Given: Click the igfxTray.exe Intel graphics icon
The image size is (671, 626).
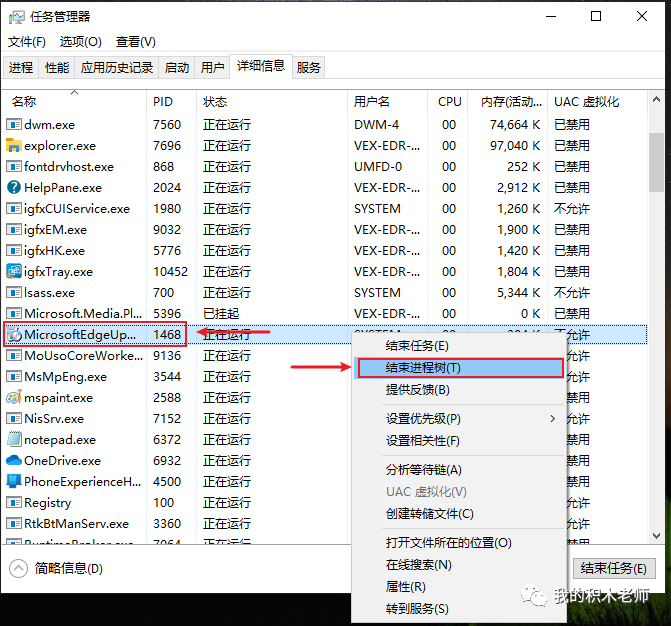Looking at the screenshot, I should (x=14, y=271).
